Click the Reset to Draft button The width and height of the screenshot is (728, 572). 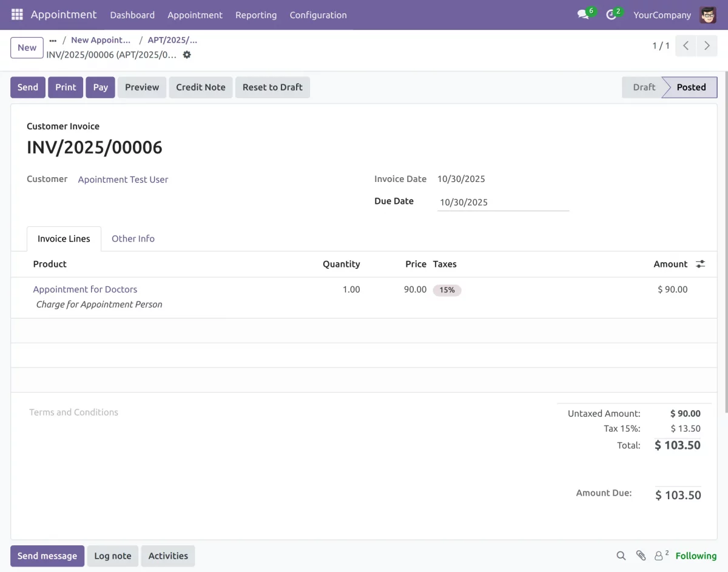click(x=272, y=87)
